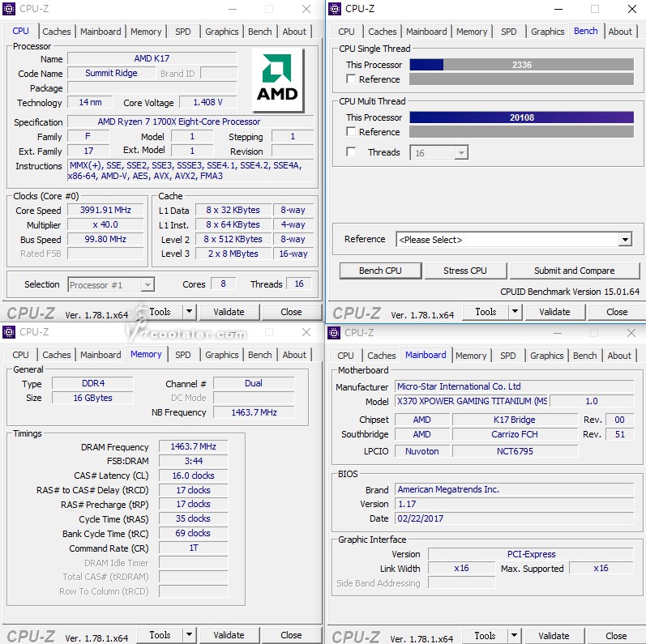The image size is (646, 644).
Task: Click Validate in the CPU tab window
Action: click(229, 312)
